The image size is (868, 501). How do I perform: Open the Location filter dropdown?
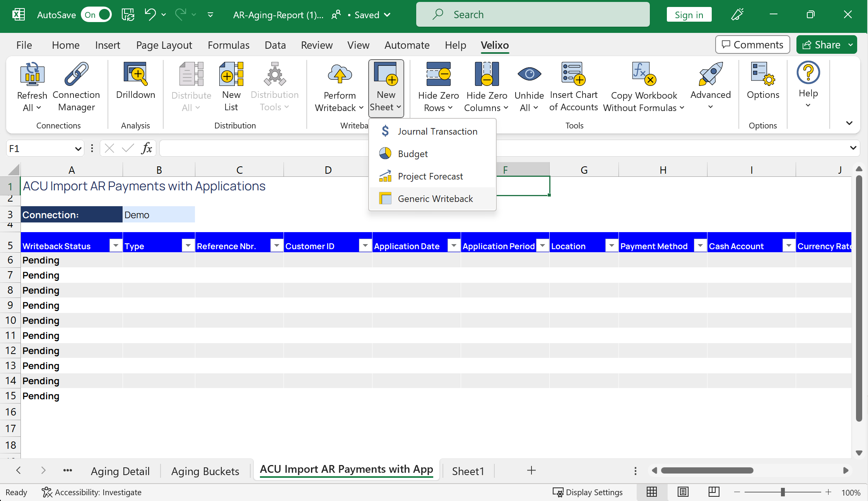(x=612, y=246)
